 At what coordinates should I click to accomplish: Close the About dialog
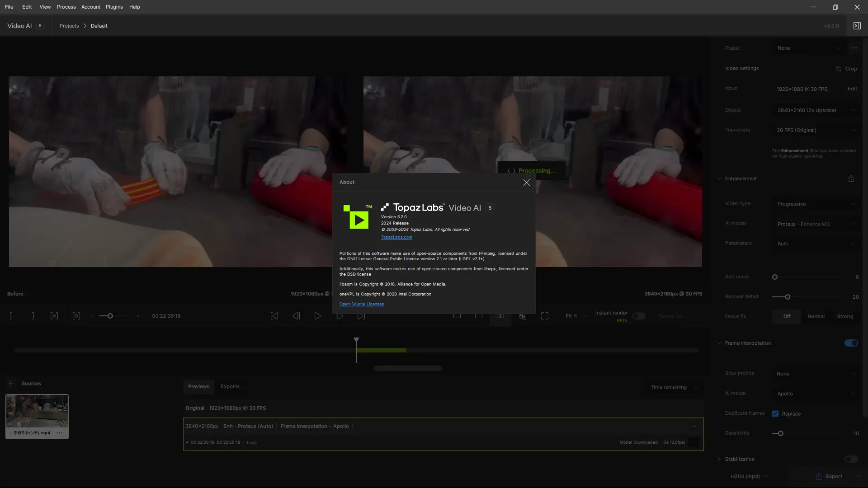526,183
